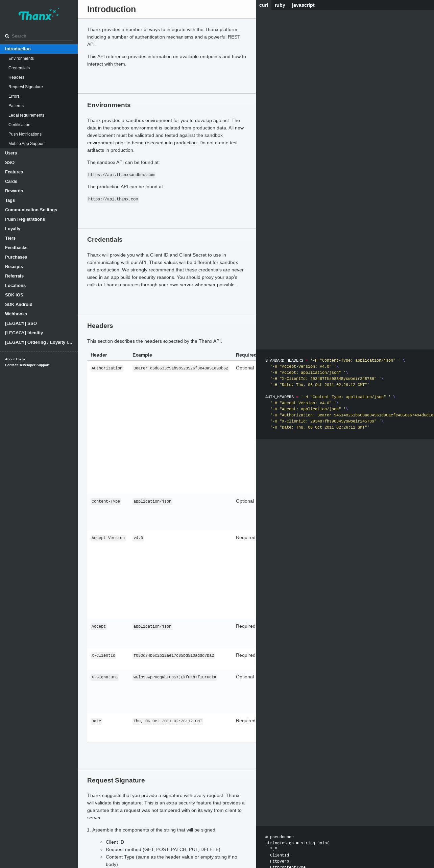Image resolution: width=434 pixels, height=868 pixels.
Task: Click the Date header cell
Action: tap(96, 721)
